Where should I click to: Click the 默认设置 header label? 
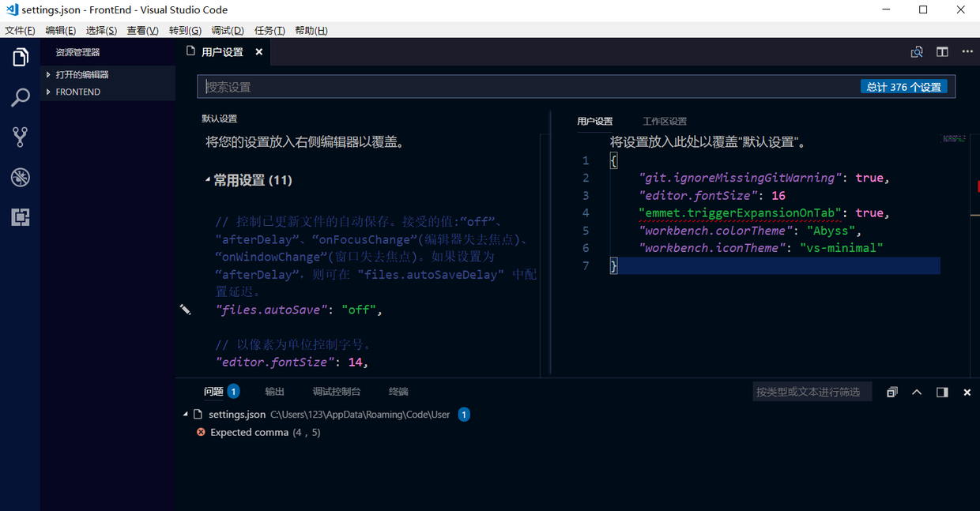(219, 118)
